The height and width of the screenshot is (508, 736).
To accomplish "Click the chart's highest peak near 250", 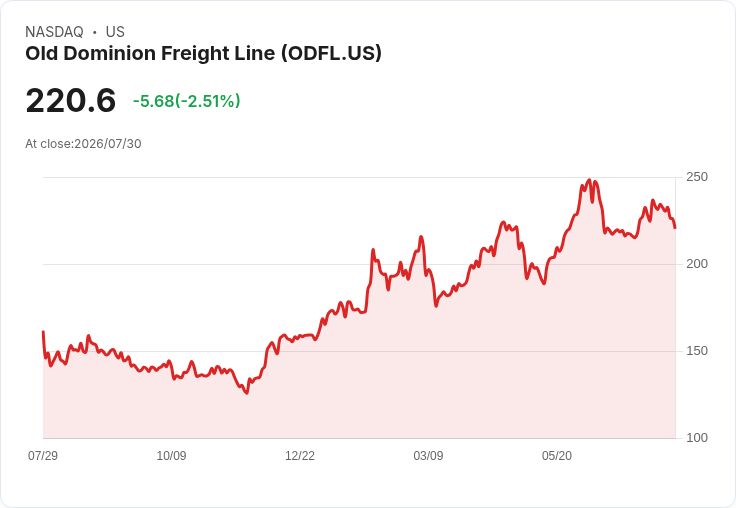I will click(x=590, y=180).
